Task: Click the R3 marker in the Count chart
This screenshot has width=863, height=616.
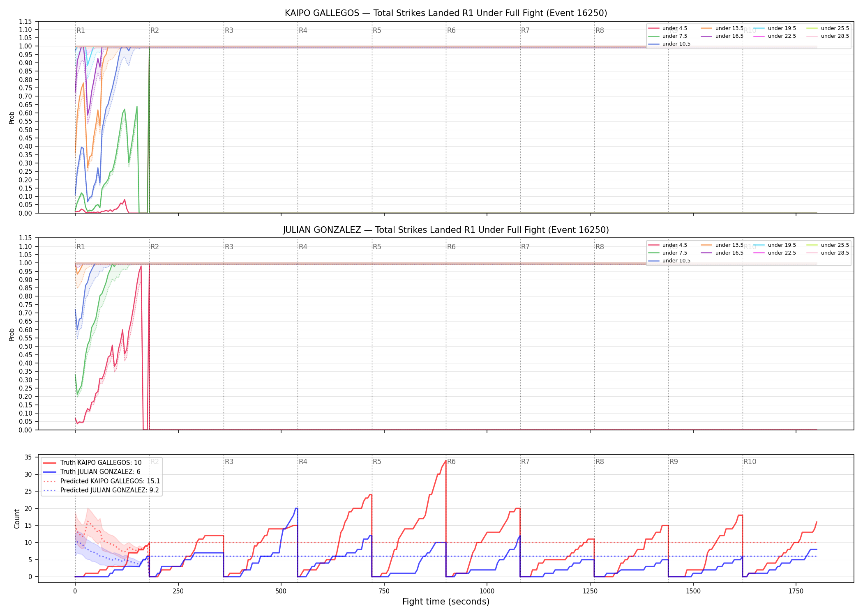Action: 229,462
